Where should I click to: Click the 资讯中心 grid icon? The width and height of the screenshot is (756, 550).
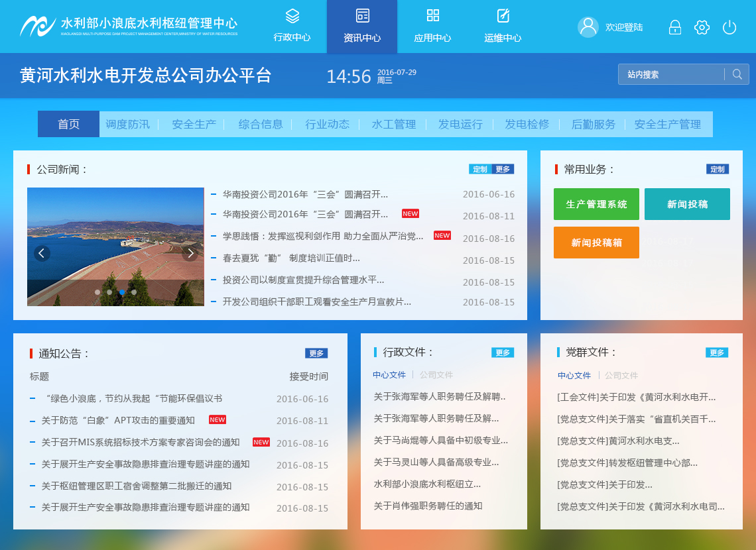pos(362,15)
